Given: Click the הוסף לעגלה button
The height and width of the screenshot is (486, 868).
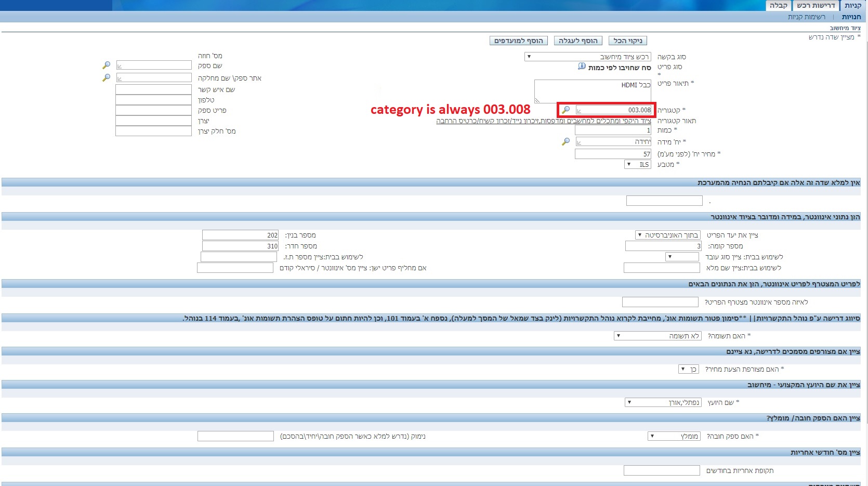Looking at the screenshot, I should 578,41.
